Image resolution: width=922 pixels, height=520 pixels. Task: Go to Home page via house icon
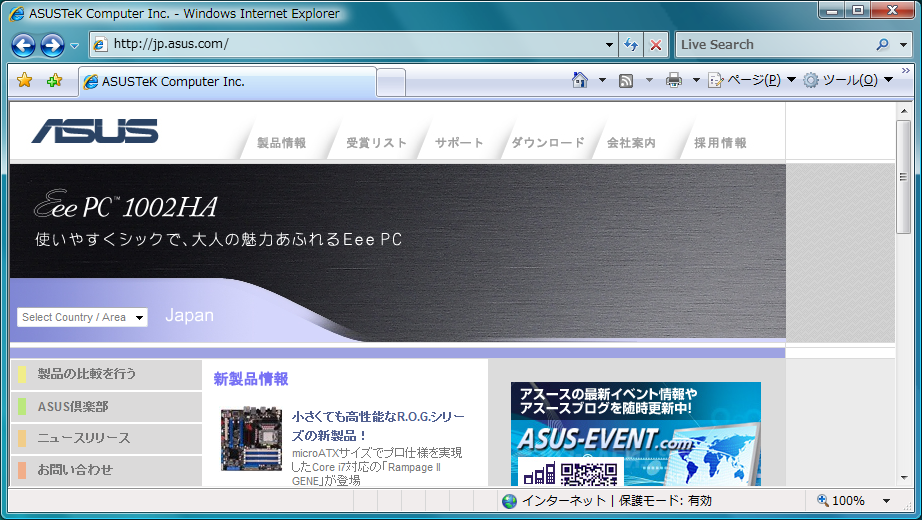(x=580, y=80)
